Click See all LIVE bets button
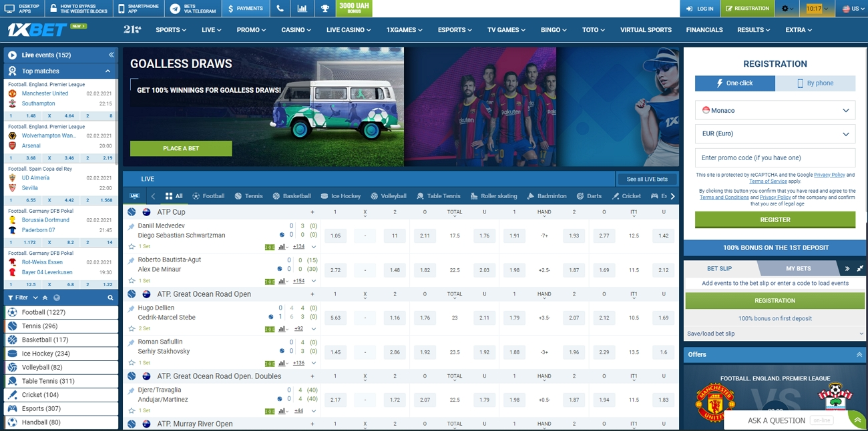The image size is (868, 431). coord(647,179)
